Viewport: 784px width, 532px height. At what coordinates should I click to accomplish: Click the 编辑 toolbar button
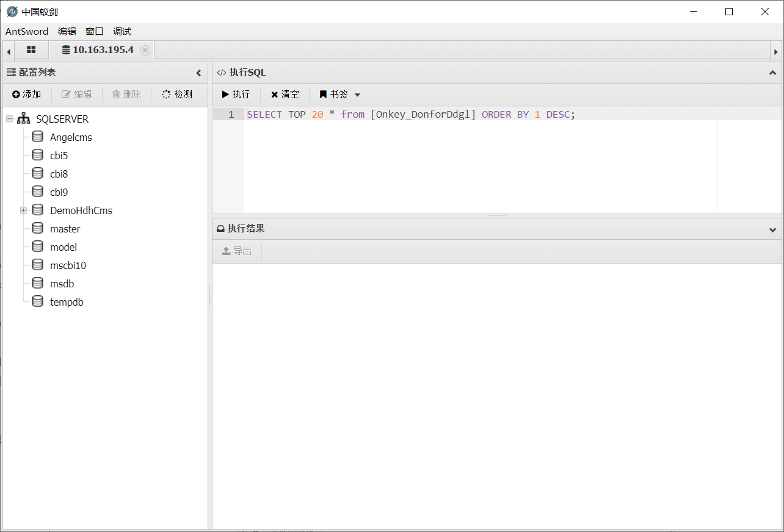(x=77, y=94)
